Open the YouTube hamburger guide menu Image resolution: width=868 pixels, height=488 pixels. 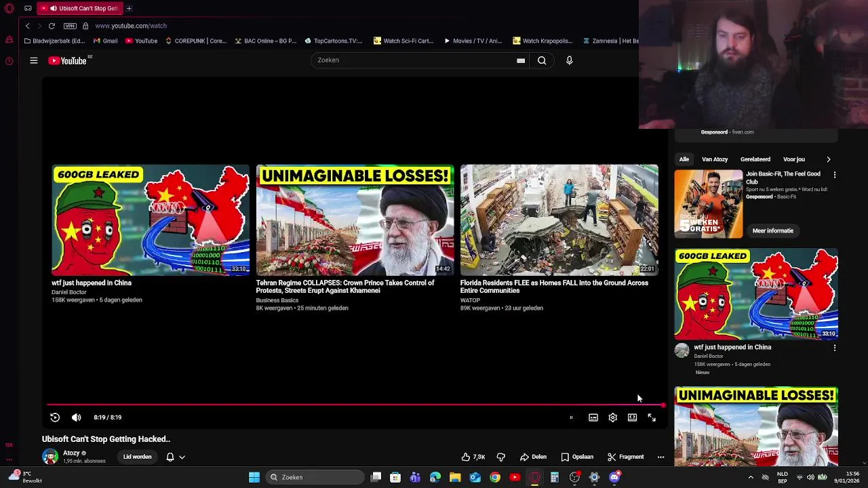coord(33,60)
